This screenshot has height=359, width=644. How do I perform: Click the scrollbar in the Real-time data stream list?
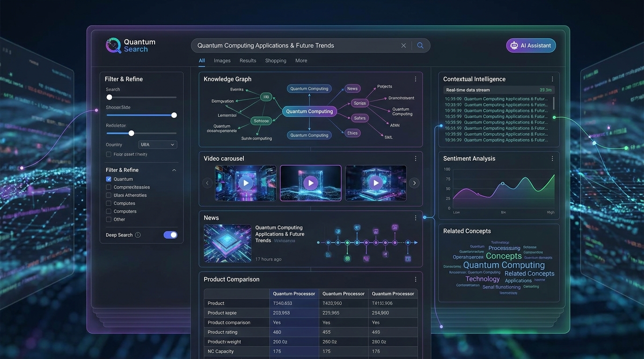(x=554, y=103)
